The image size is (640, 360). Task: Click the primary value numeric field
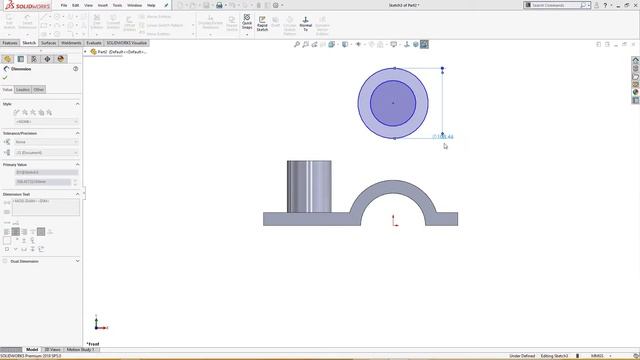pyautogui.click(x=43, y=182)
